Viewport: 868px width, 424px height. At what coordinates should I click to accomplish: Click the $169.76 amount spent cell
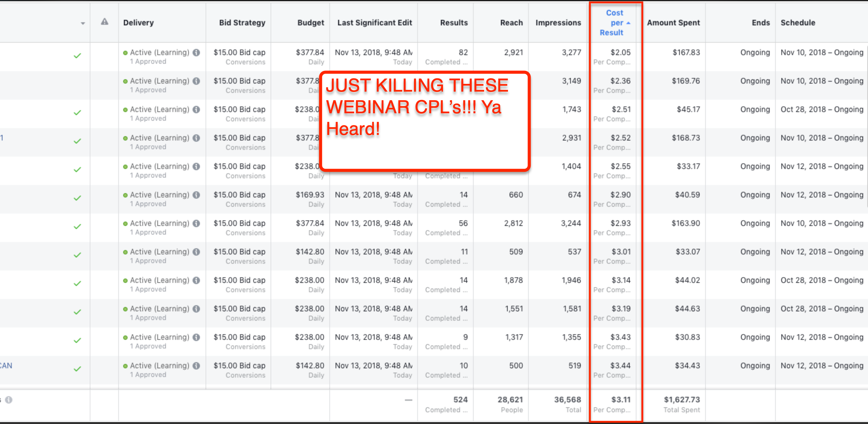[686, 81]
